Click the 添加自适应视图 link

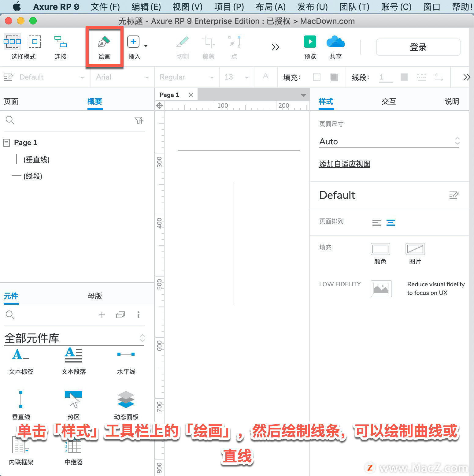click(345, 164)
